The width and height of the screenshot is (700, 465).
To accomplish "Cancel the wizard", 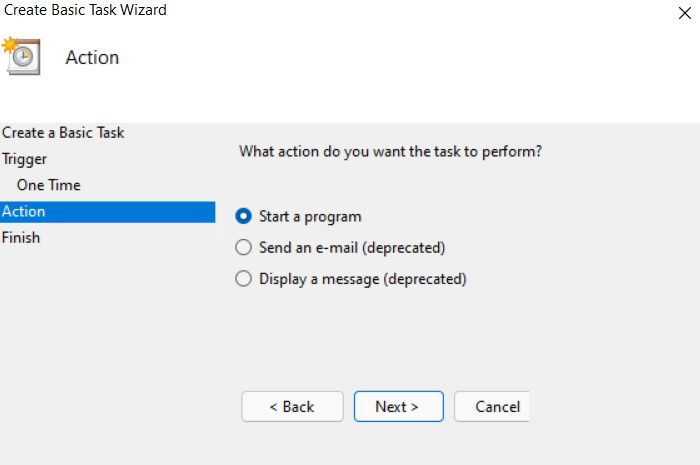I will pos(492,407).
